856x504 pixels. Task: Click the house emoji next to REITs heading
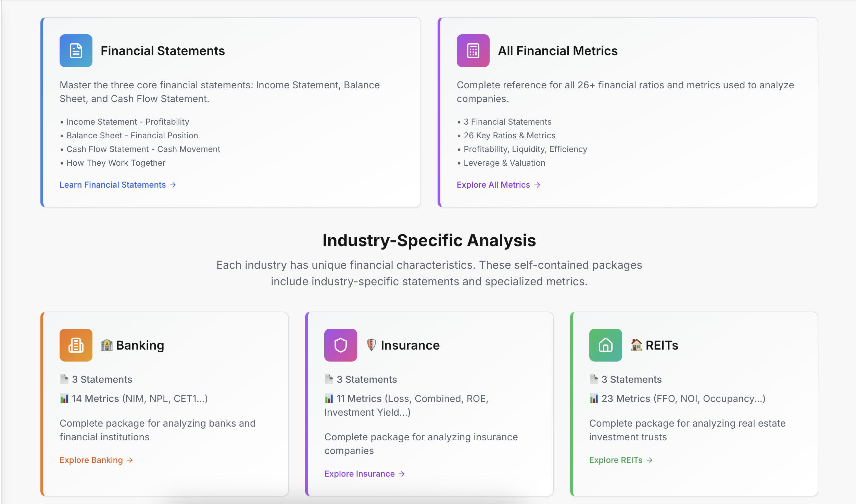point(637,345)
